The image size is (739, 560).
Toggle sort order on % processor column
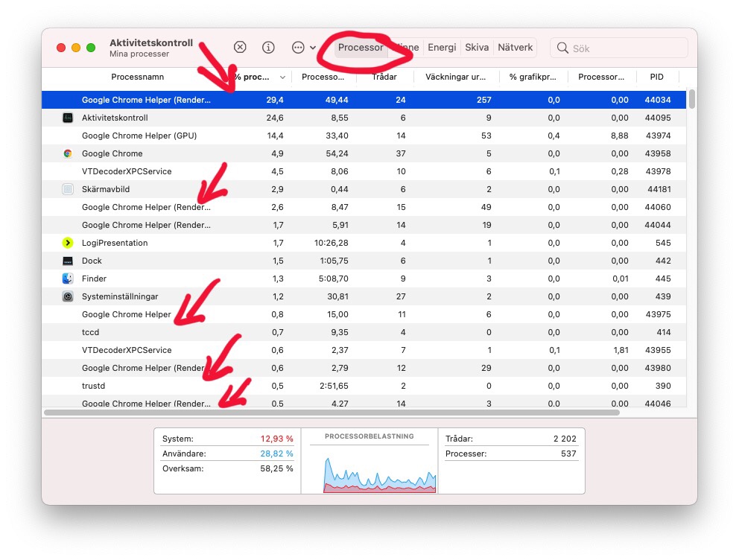pos(258,77)
